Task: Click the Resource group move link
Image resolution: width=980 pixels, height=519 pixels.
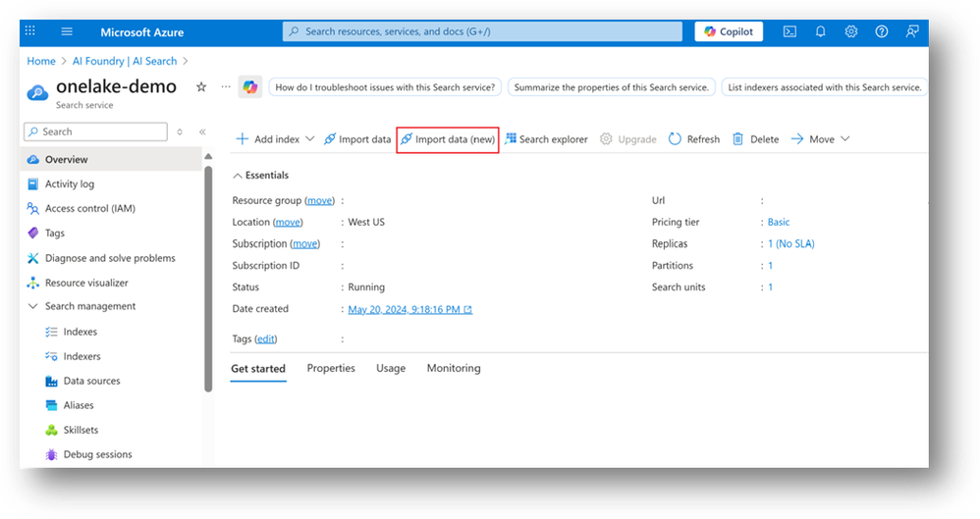Action: coord(319,200)
